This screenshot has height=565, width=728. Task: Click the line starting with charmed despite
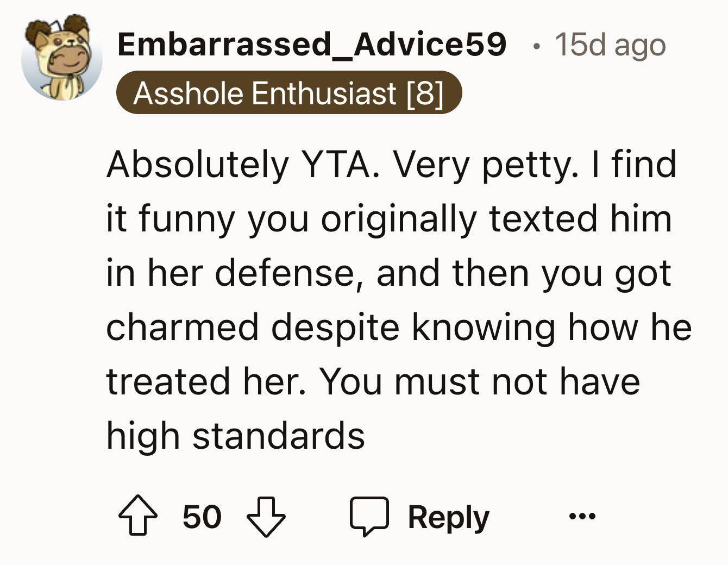tap(399, 327)
